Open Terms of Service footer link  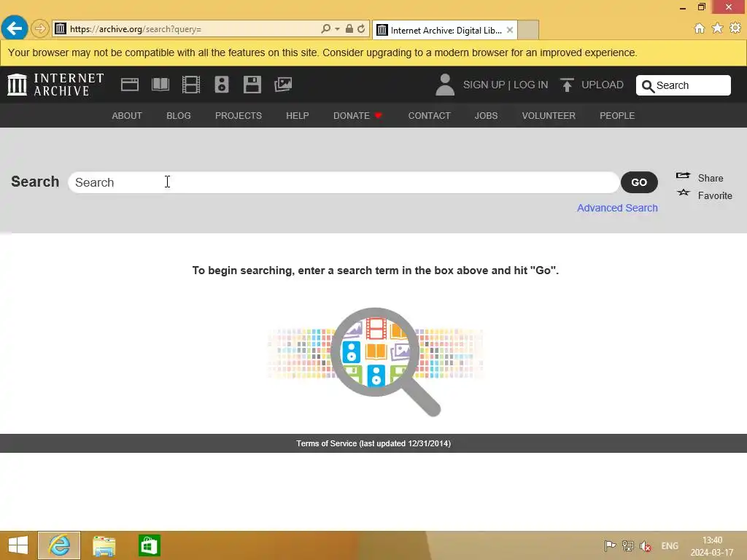(373, 443)
